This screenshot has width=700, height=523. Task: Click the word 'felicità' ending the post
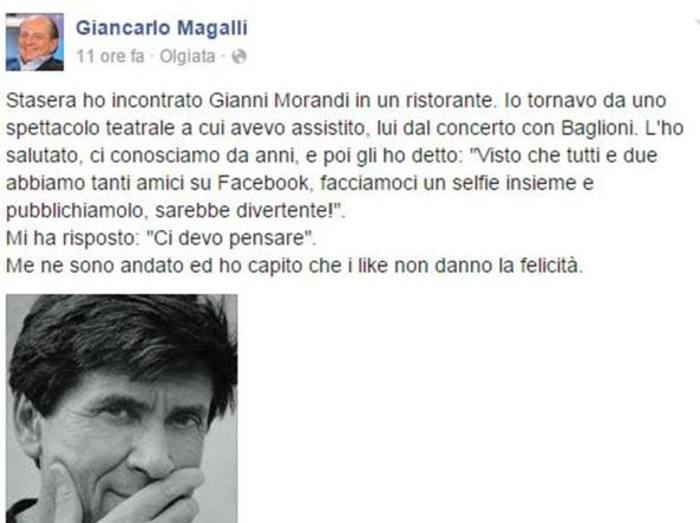[x=551, y=266]
